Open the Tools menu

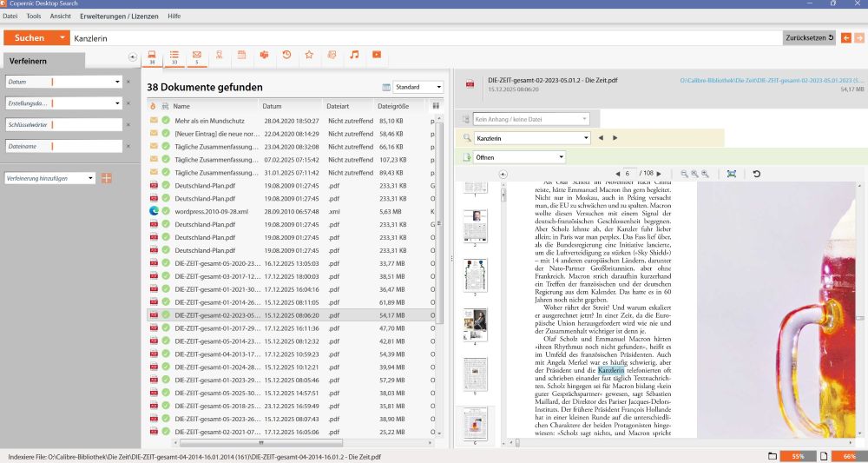point(34,16)
